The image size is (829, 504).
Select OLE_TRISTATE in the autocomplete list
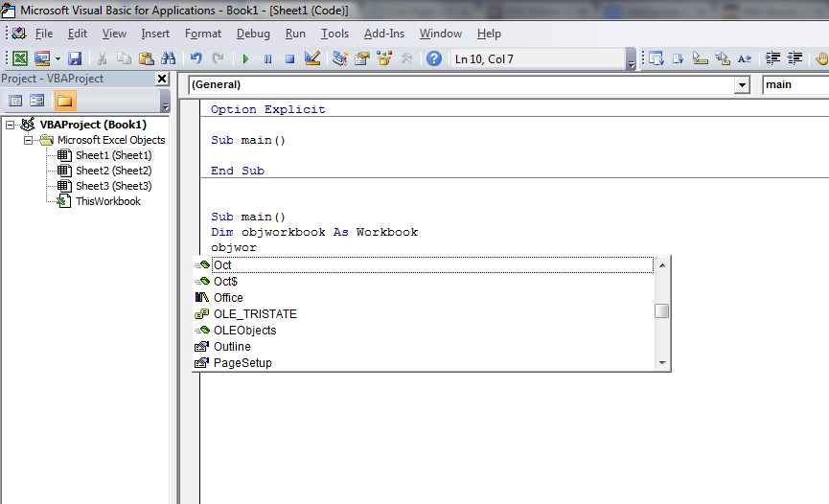click(424, 314)
